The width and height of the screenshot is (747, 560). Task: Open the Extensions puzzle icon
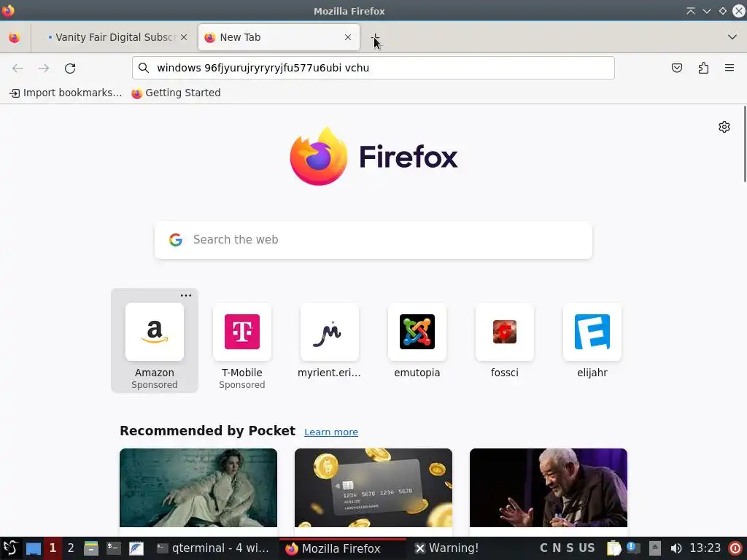[703, 68]
